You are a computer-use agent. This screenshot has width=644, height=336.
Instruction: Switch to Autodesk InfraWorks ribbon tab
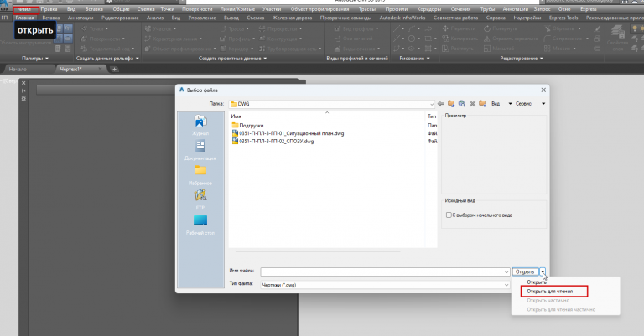[402, 18]
